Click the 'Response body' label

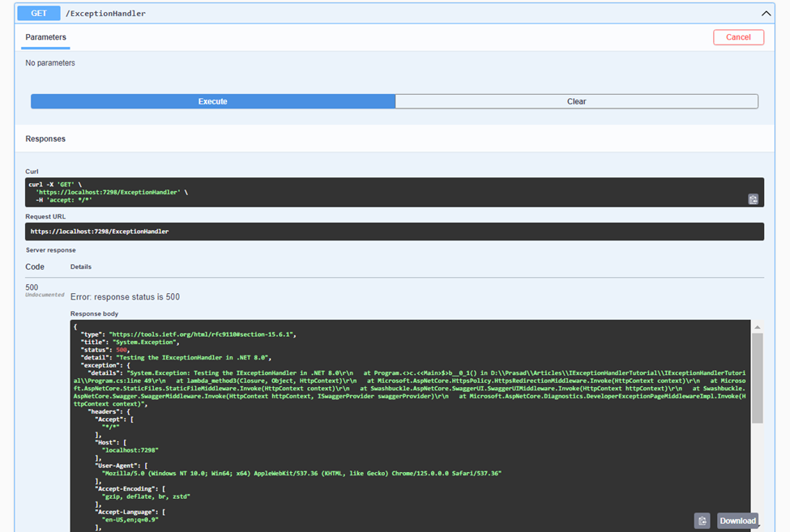94,313
